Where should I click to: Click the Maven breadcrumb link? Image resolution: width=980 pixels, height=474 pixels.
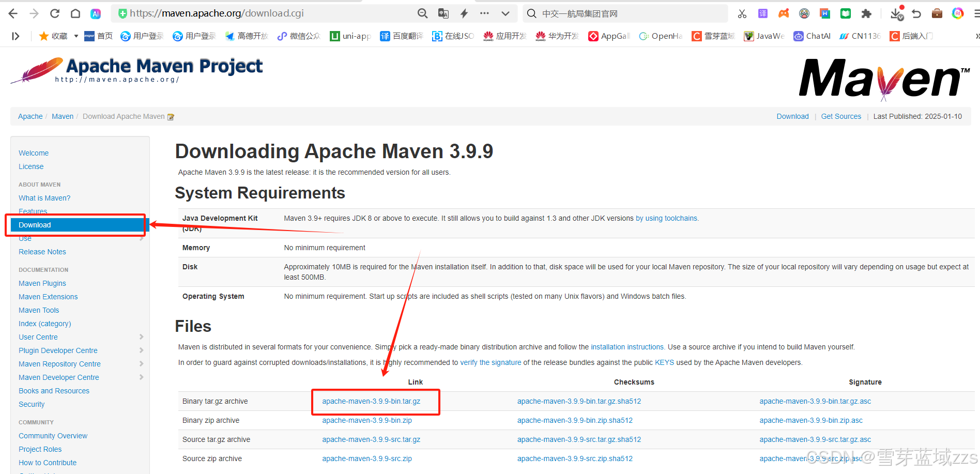[x=63, y=116]
